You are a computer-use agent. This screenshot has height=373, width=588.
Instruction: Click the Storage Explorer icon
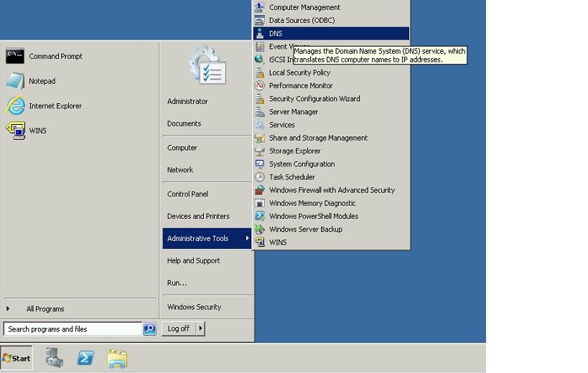[259, 151]
